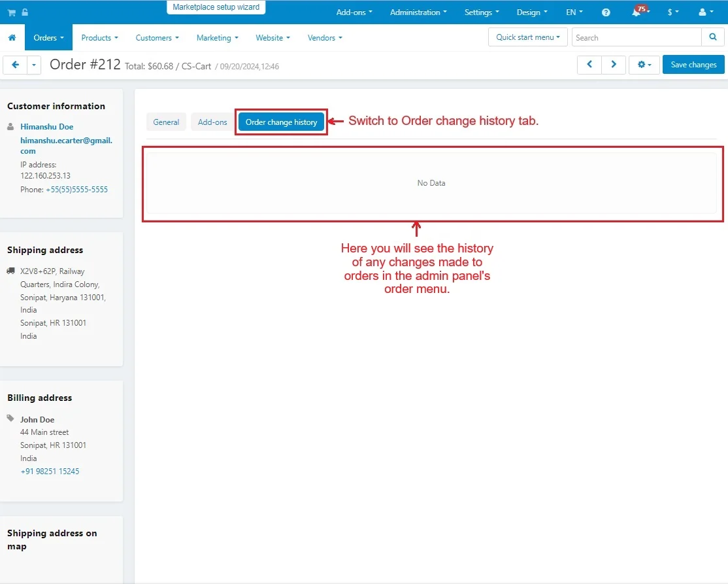Click the '44 Main street' address line
Screen dimensions: 728x584
44,432
